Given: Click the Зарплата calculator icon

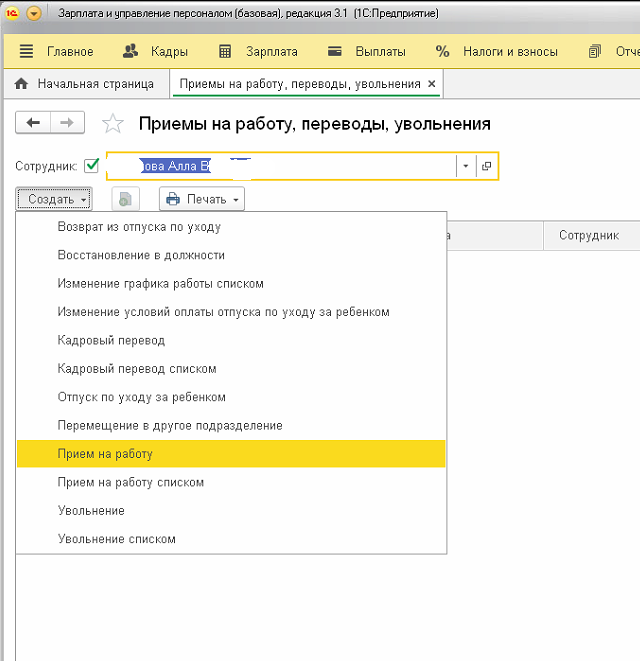Looking at the screenshot, I should point(225,51).
